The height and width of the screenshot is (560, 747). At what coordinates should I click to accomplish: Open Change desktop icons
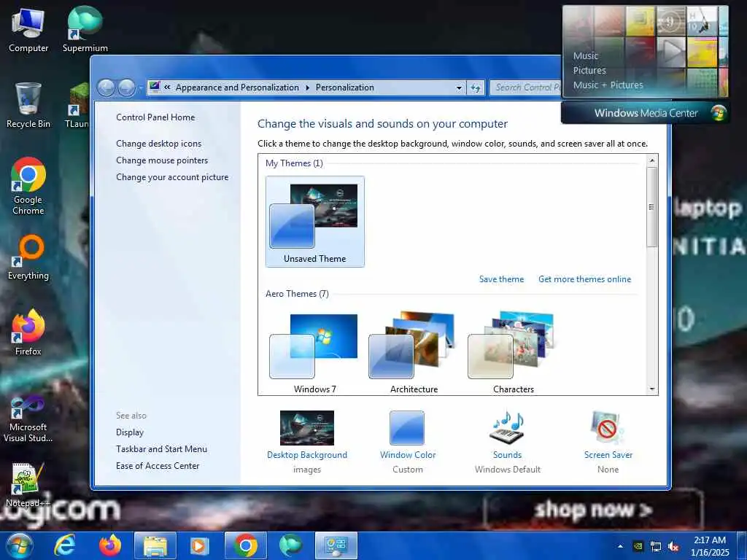coord(158,144)
